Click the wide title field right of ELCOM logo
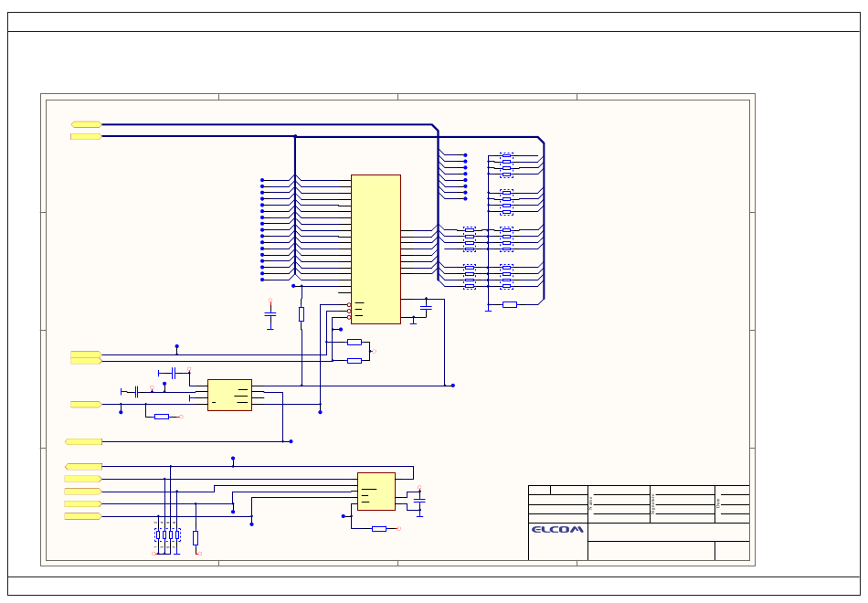 coord(668,532)
